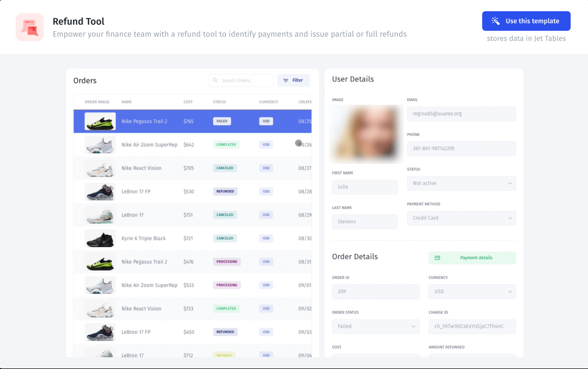
Task: Click the magic wand icon on Use this template
Action: 496,21
